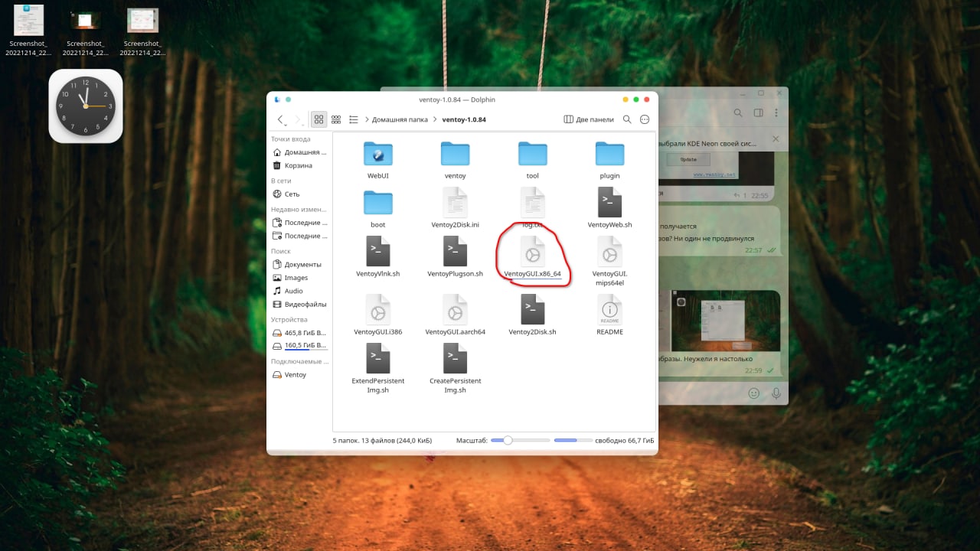Screen dimensions: 980x551
Task: Switch Dolphin to details list view
Action: [x=354, y=119]
